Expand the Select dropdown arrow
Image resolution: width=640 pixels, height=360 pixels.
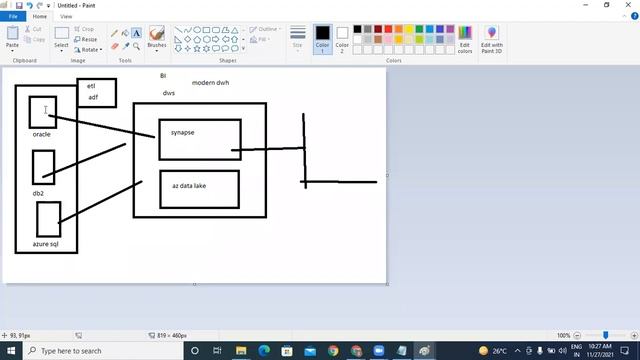[x=62, y=51]
